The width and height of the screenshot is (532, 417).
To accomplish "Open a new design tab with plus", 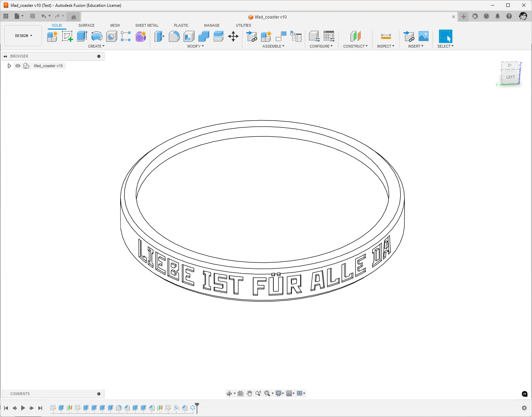I will point(463,16).
